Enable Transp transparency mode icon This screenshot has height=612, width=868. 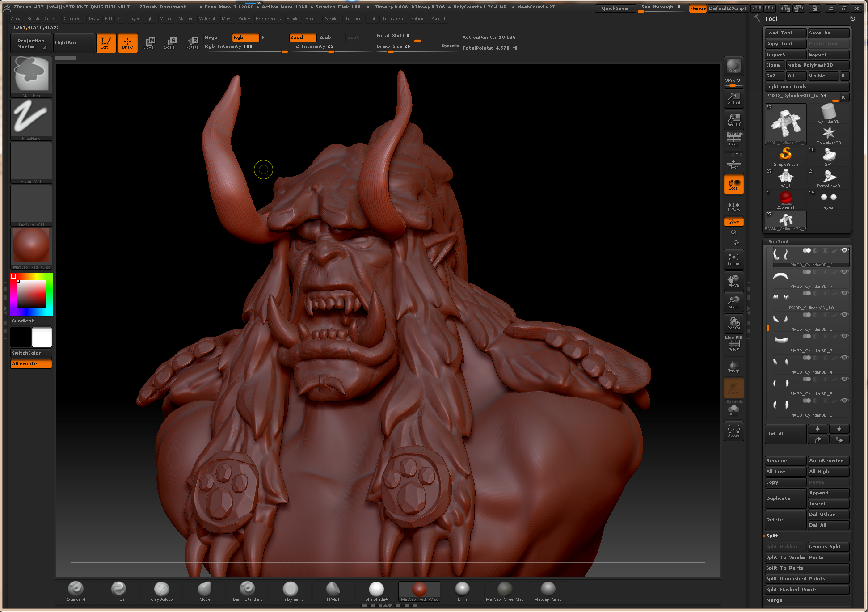click(733, 367)
